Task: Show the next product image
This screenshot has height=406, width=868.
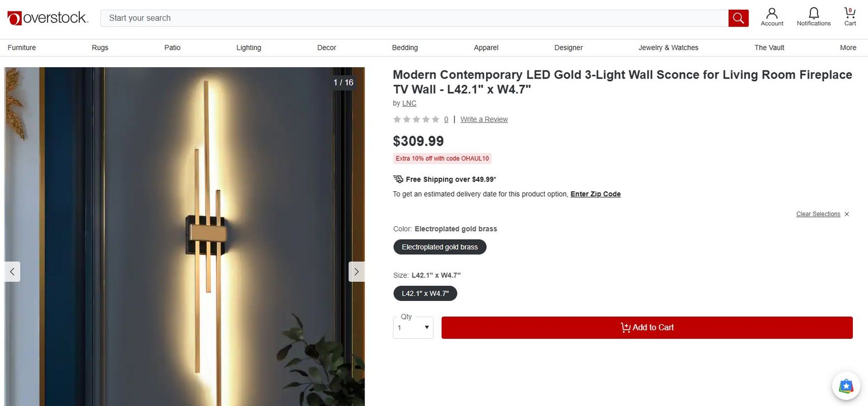Action: [x=356, y=272]
